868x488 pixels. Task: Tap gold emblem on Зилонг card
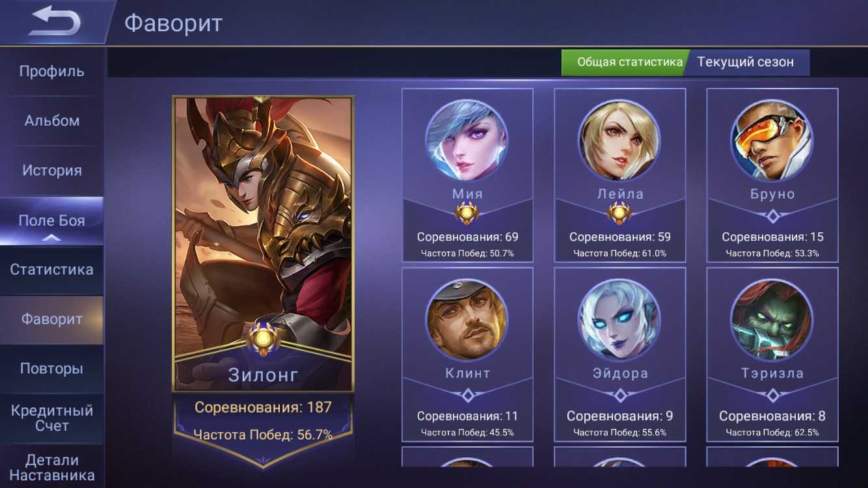pos(263,338)
